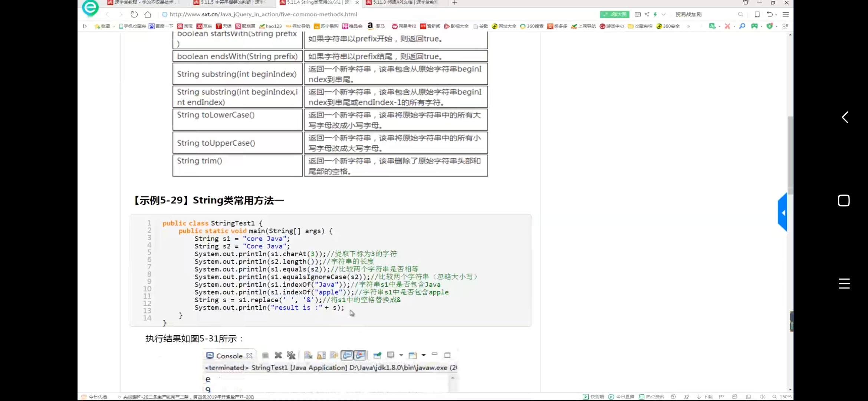The image size is (868, 401).
Task: Click inside the address bar
Action: point(260,14)
